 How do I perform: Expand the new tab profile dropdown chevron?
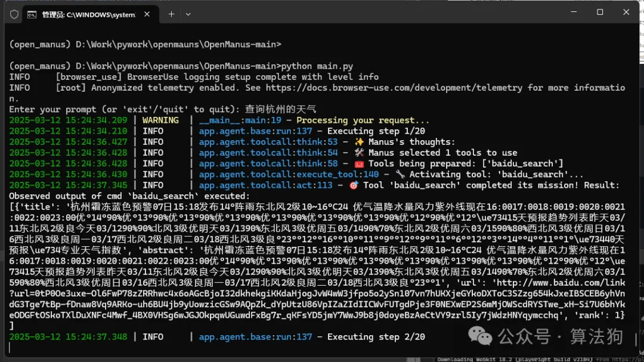[x=188, y=14]
